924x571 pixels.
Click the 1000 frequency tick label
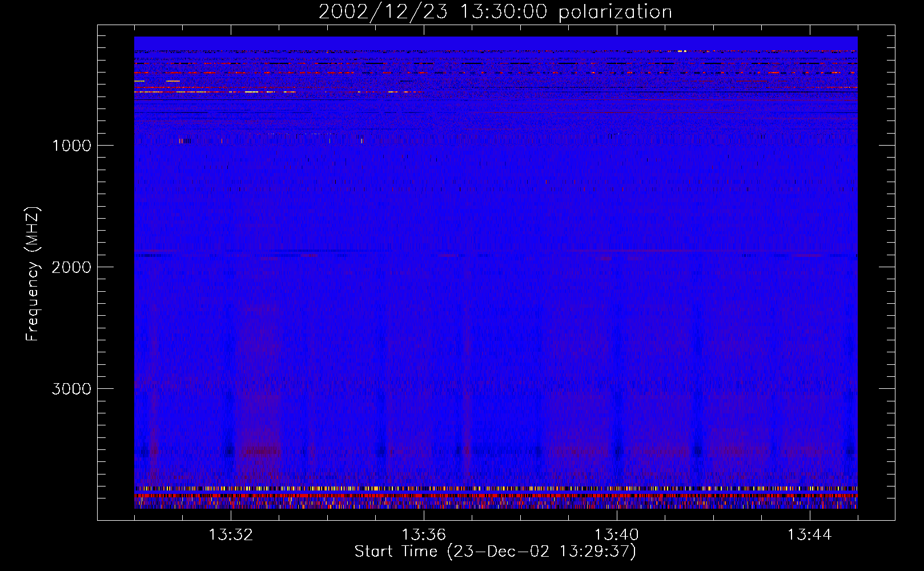[x=71, y=145]
